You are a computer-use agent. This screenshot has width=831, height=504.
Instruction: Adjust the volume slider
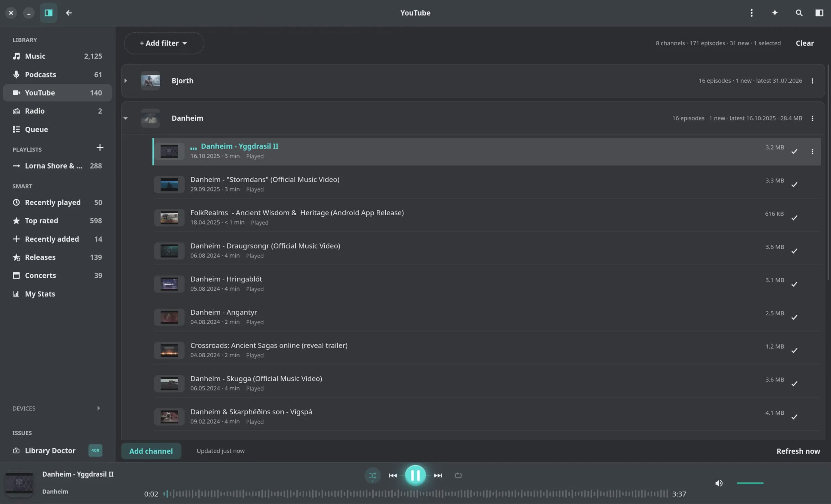coord(750,483)
